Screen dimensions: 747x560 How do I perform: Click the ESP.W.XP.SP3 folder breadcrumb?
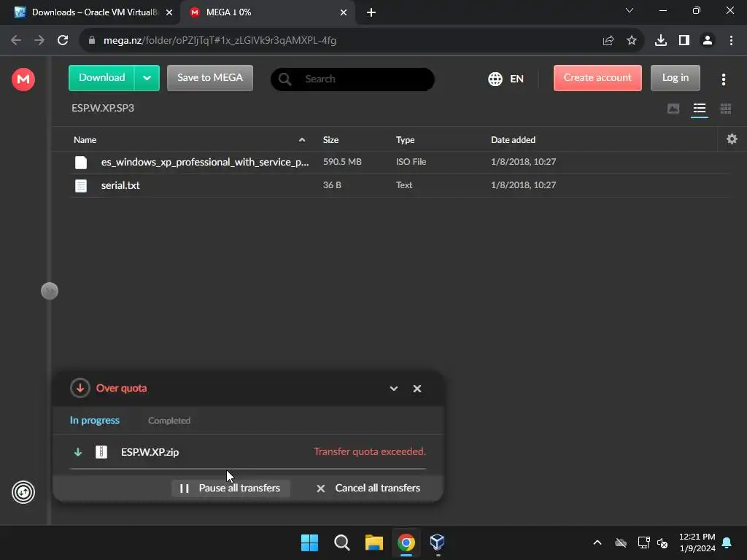[103, 108]
